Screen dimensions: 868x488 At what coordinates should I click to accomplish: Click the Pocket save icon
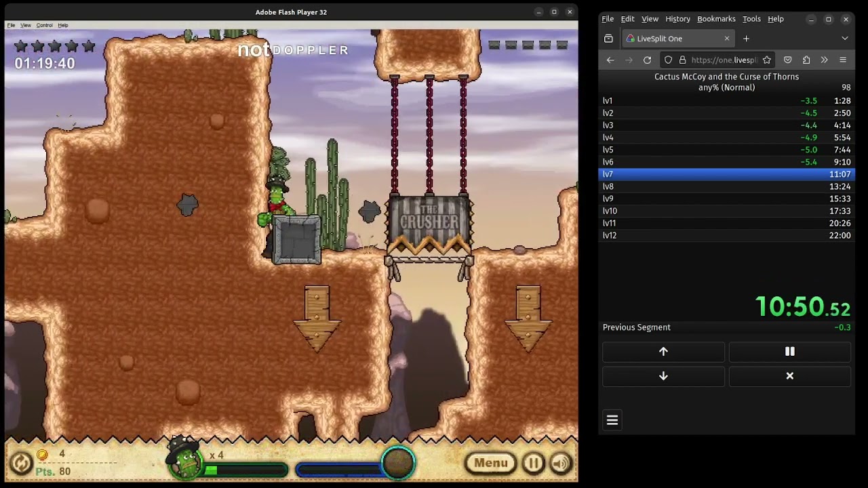tap(787, 60)
